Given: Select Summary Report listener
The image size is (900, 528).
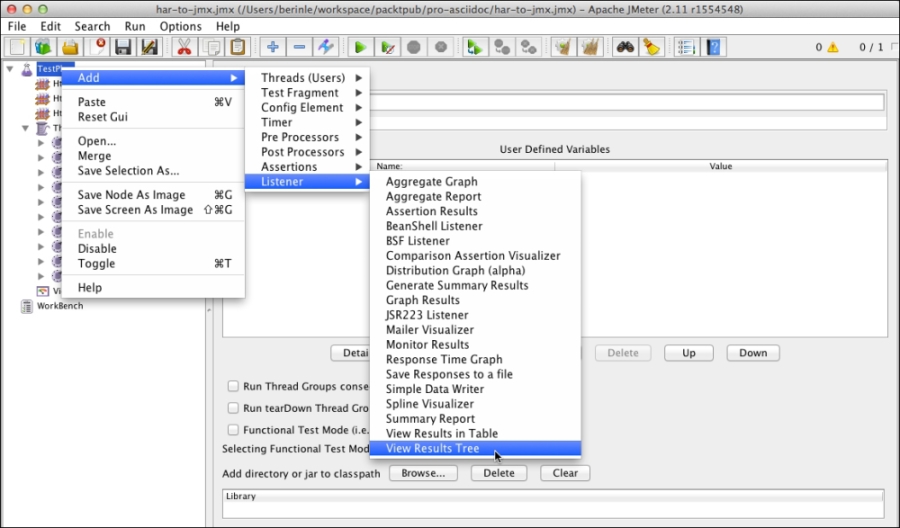Looking at the screenshot, I should [475, 418].
